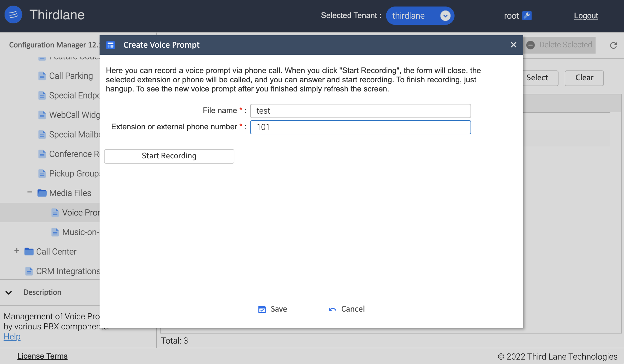Select Voice Prompts in the tree

point(80,212)
